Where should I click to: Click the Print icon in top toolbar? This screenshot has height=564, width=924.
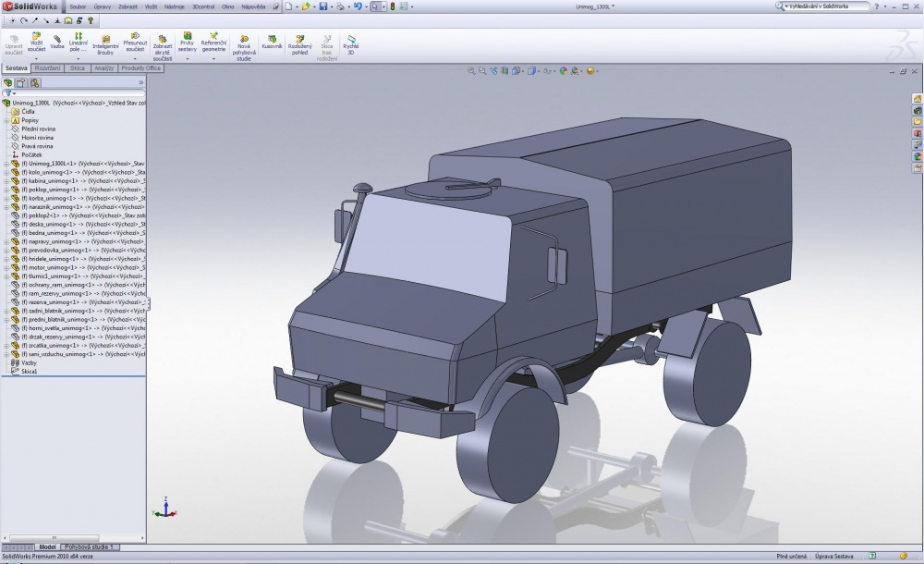coord(340,6)
